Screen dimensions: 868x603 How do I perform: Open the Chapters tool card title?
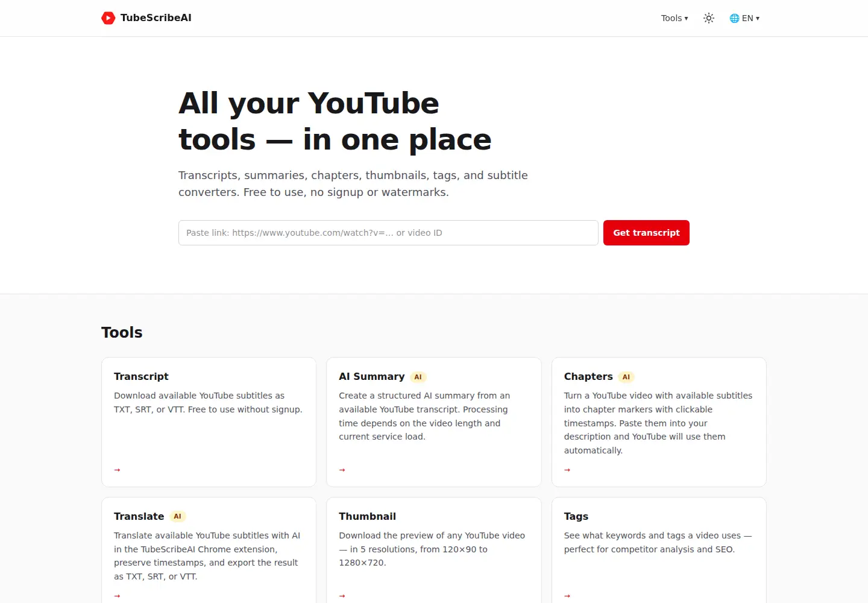pyautogui.click(x=588, y=376)
